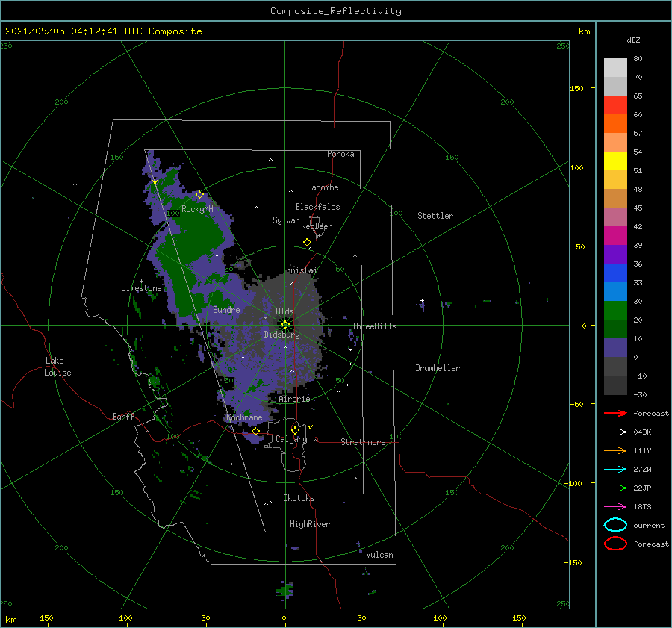This screenshot has width=672, height=628.
Task: Click the km label at bottom left
Action: tap(10, 620)
